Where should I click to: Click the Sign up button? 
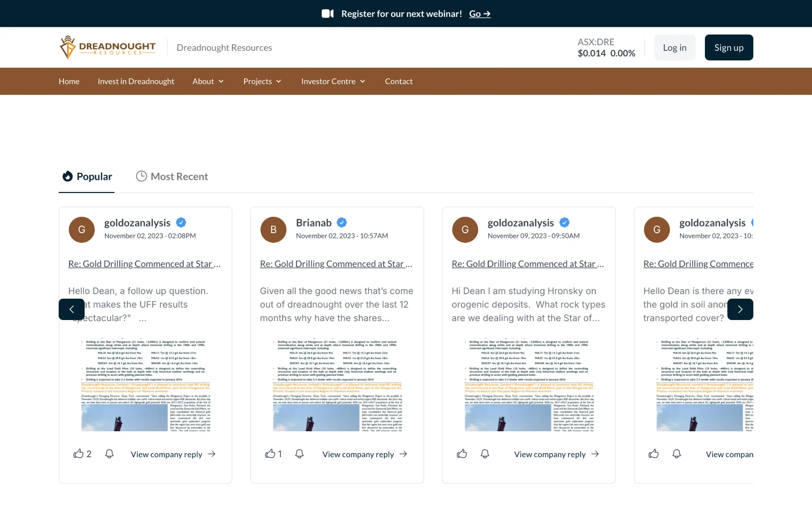(729, 47)
